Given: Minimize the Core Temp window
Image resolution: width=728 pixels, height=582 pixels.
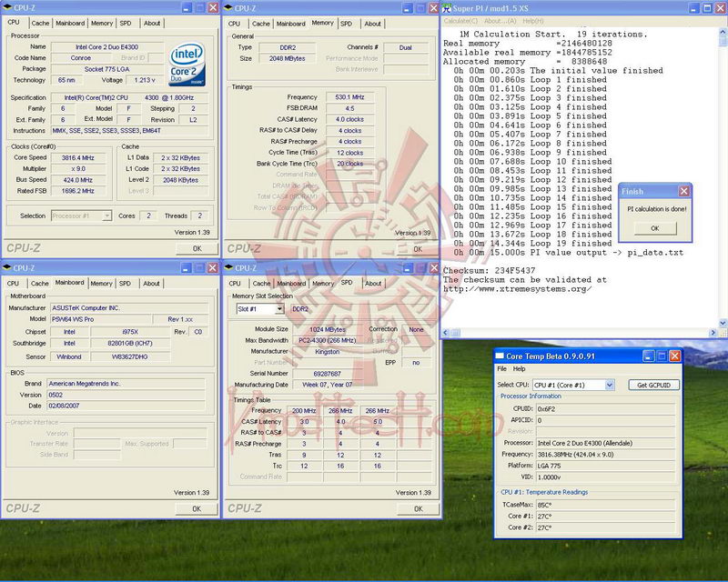Looking at the screenshot, I should tap(648, 356).
